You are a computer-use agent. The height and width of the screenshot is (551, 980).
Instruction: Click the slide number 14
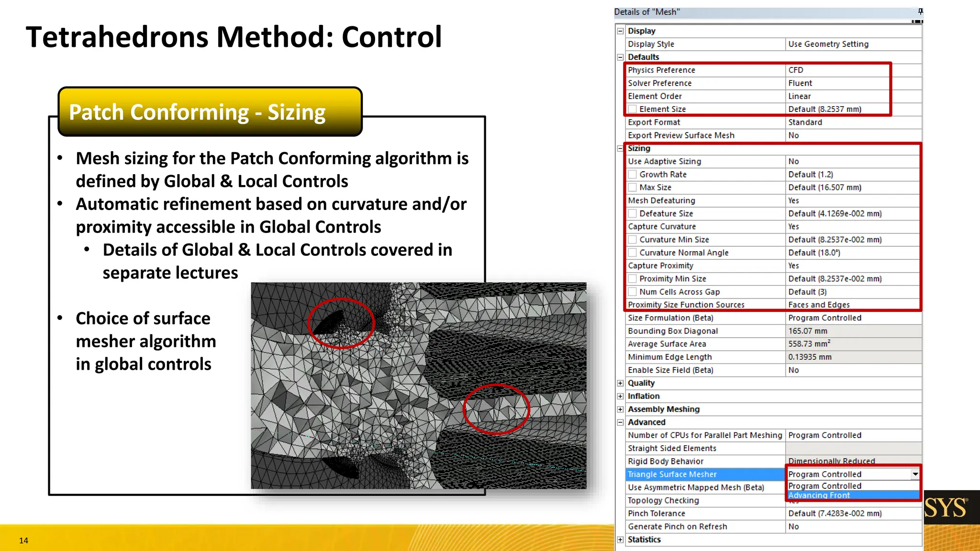coord(23,540)
